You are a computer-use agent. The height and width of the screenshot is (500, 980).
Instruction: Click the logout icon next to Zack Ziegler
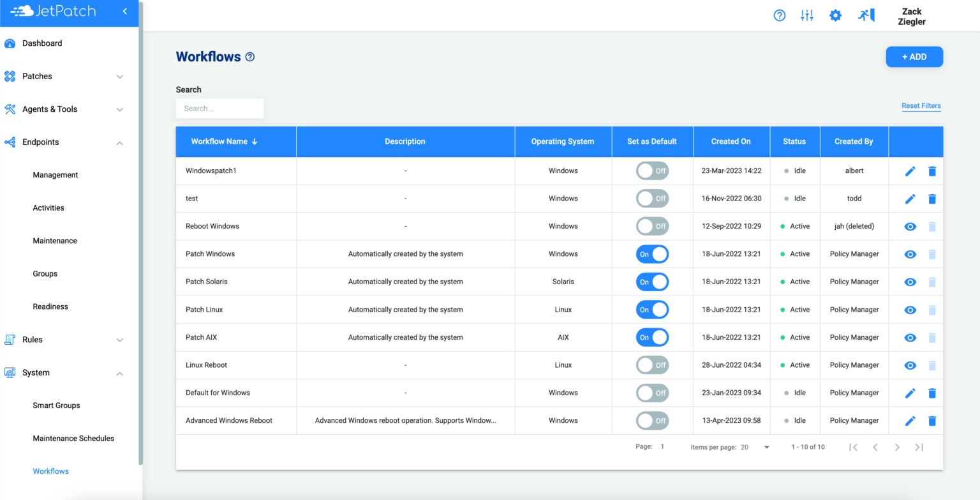[x=865, y=15]
